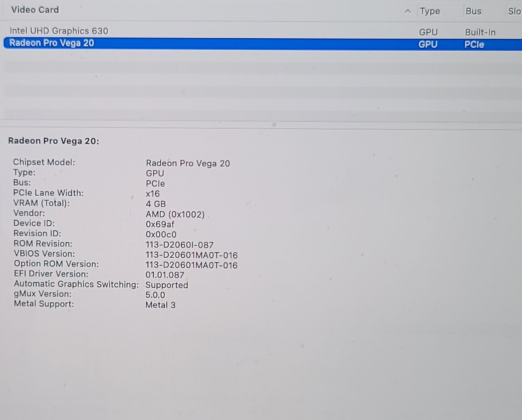Select the Intel UHD Graphics 630 row
The width and height of the screenshot is (522, 420).
[59, 31]
